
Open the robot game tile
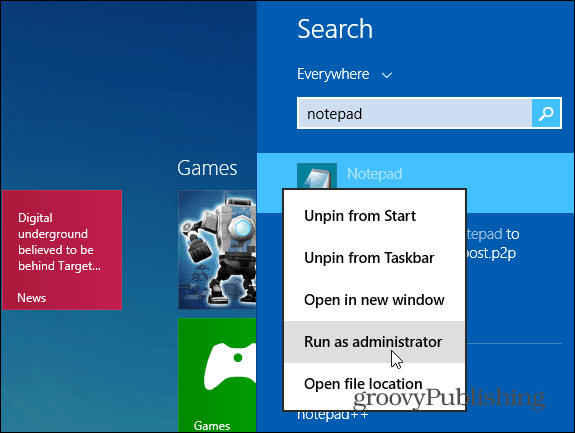(x=217, y=250)
